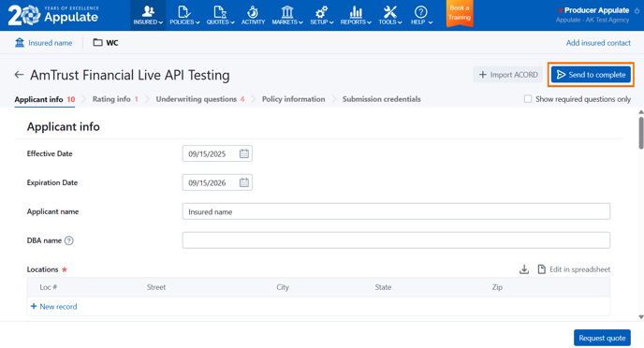Click the City column header

click(283, 287)
